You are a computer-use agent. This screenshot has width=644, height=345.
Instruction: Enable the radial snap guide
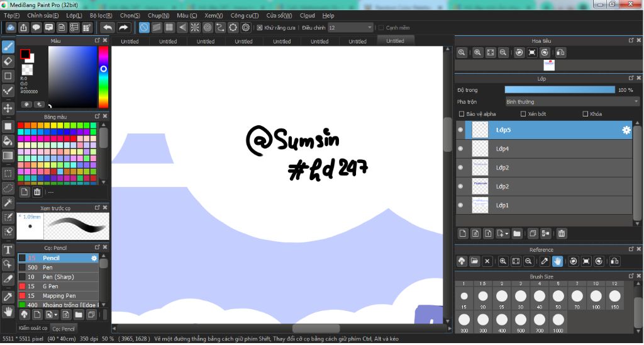[195, 28]
